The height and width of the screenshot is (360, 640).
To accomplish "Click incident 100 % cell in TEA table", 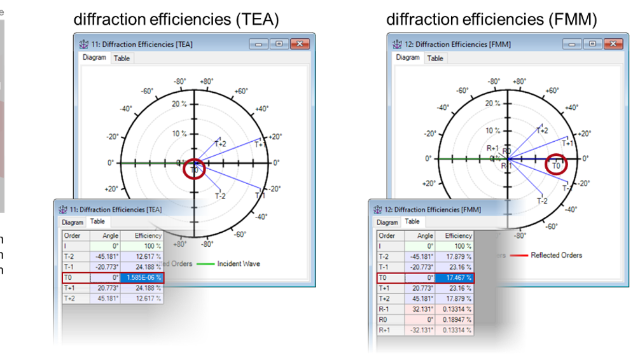I will (142, 246).
